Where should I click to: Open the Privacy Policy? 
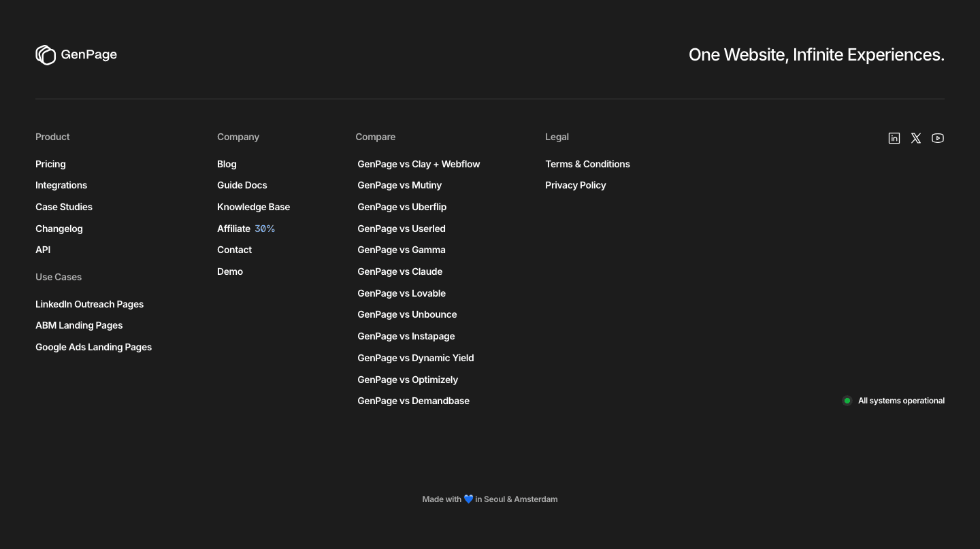coord(576,185)
